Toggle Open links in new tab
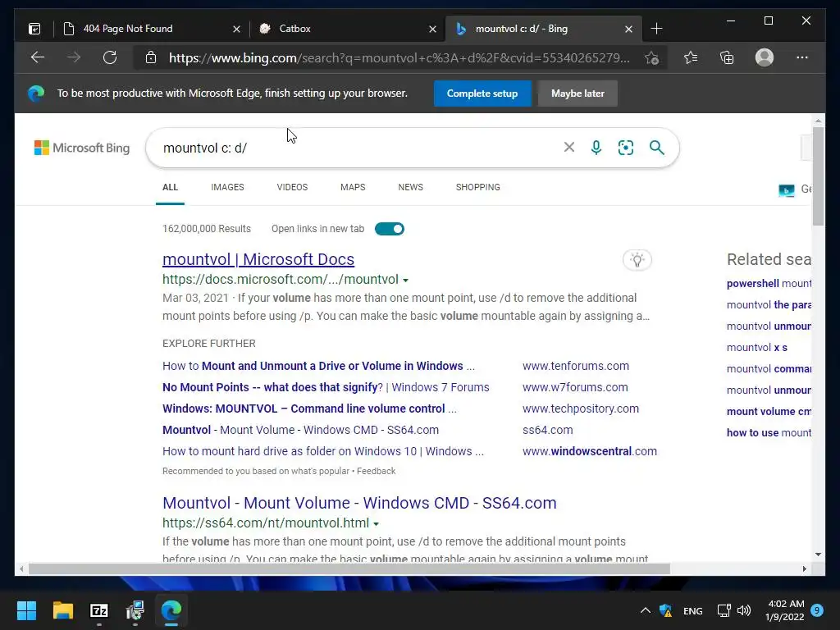Viewport: 840px width, 630px height. 390,229
